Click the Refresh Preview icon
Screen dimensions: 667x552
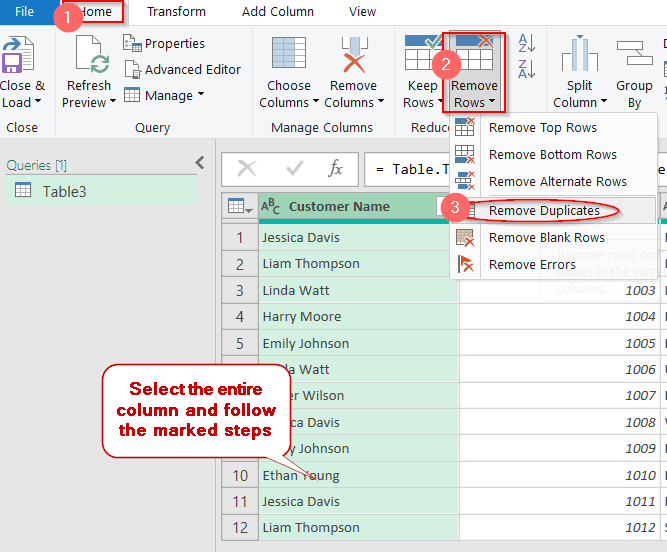(93, 55)
